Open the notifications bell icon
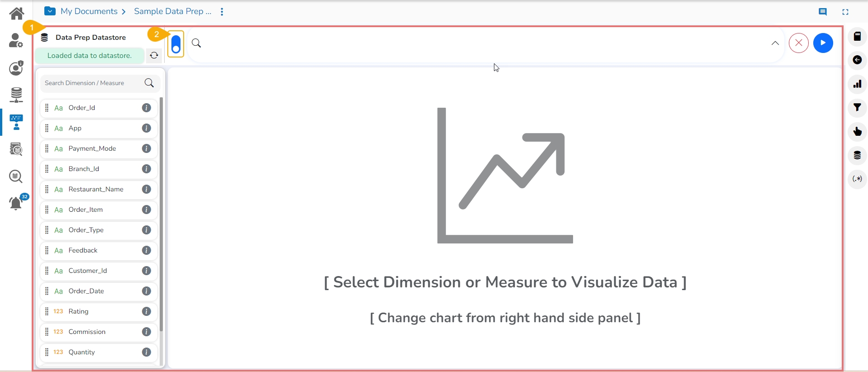 (16, 204)
